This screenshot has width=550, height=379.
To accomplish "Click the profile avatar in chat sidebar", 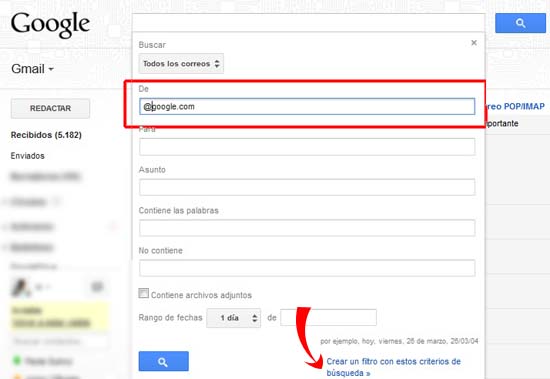I will pyautogui.click(x=20, y=287).
